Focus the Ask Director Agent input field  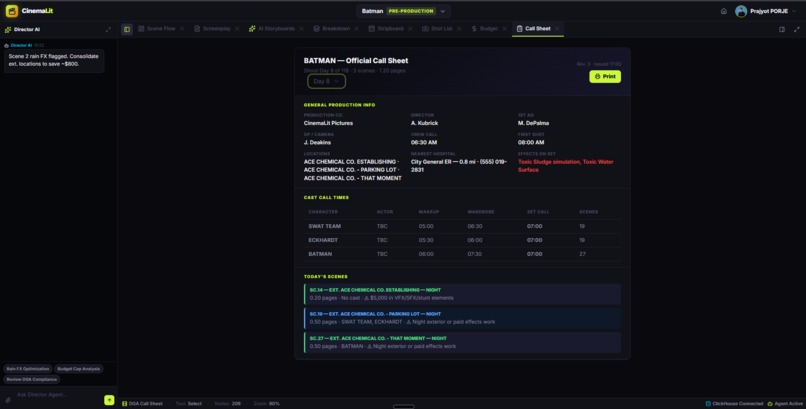coord(58,395)
